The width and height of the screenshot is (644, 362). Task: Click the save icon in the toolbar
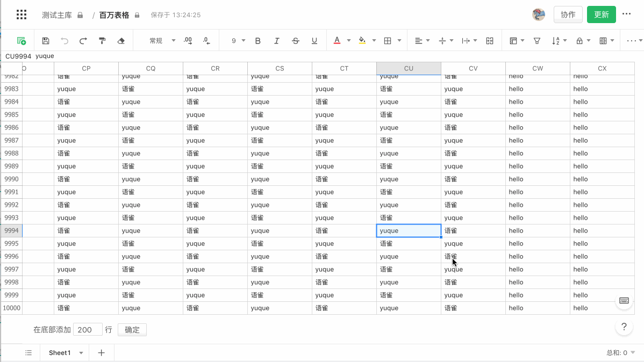coord(46,40)
